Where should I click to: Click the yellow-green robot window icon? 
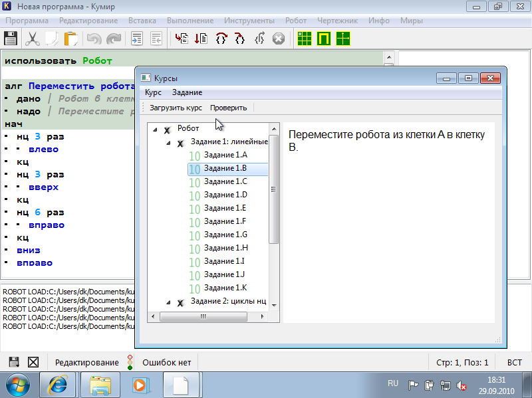click(324, 39)
